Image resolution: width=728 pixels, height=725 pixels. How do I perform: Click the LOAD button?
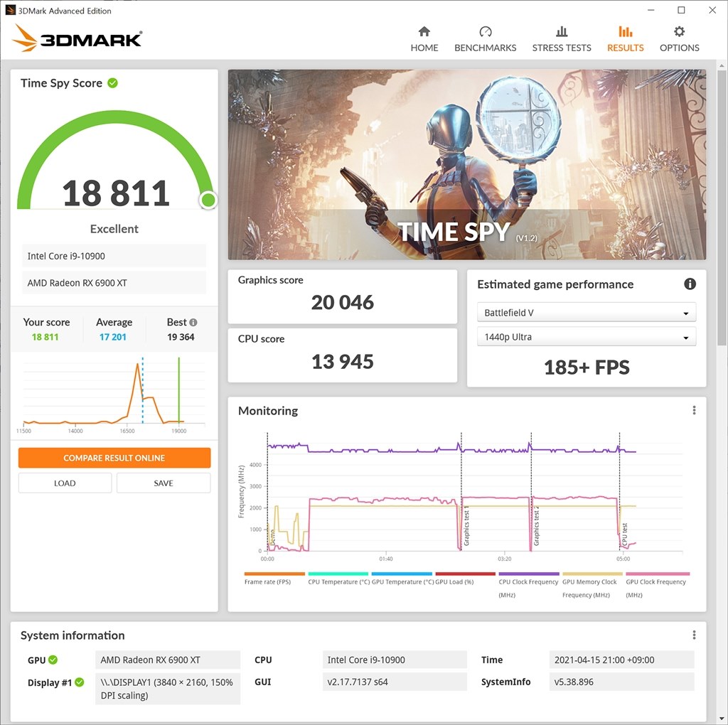[65, 483]
